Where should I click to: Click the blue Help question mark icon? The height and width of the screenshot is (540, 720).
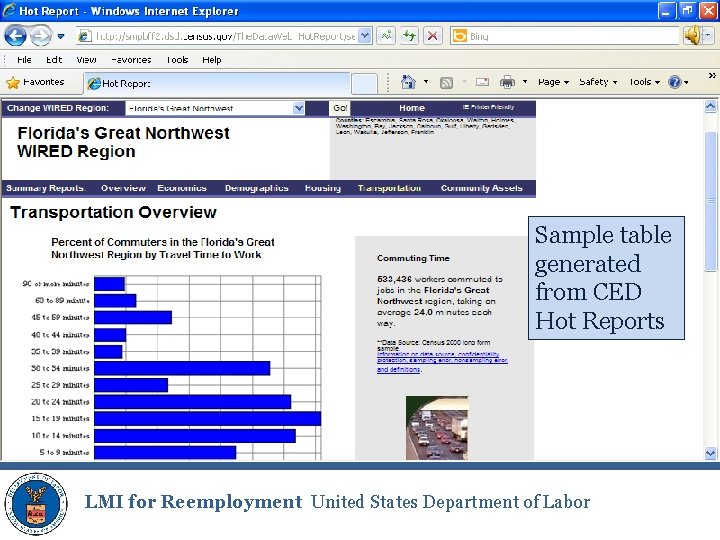click(x=675, y=82)
